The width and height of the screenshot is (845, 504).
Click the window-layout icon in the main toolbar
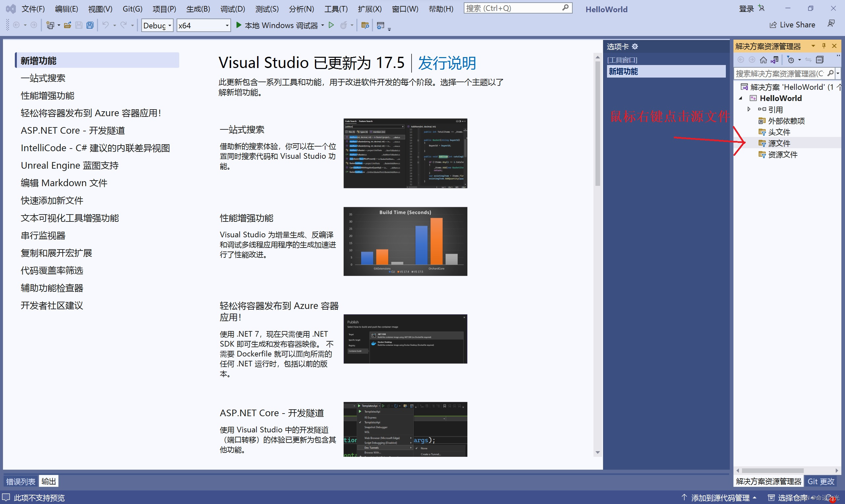pyautogui.click(x=380, y=25)
